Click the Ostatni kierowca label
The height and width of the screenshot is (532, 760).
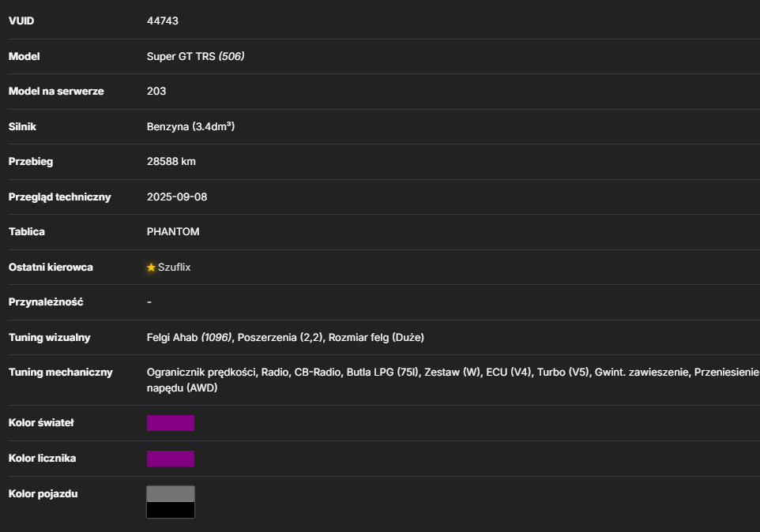(51, 268)
